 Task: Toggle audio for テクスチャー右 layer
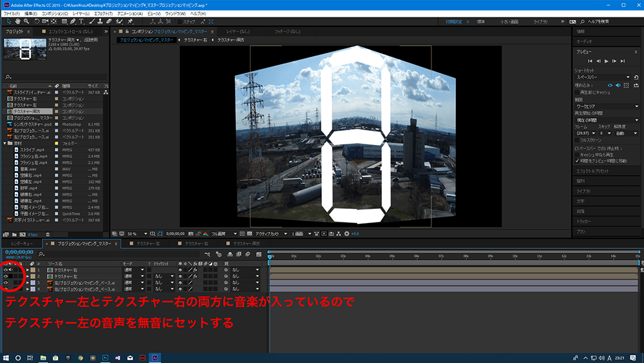11,270
